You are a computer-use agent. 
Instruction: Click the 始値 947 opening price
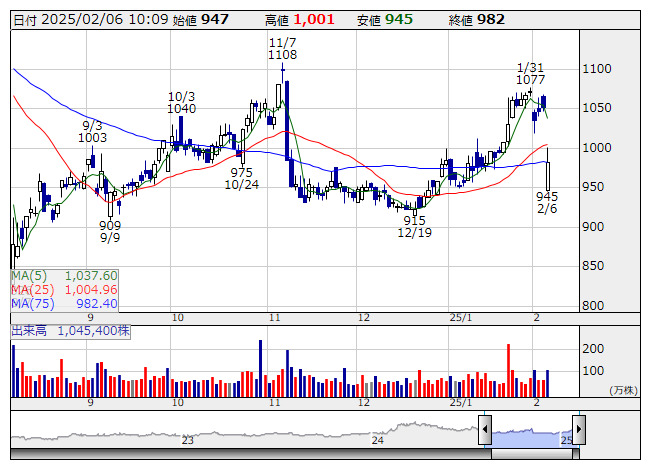pyautogui.click(x=201, y=20)
